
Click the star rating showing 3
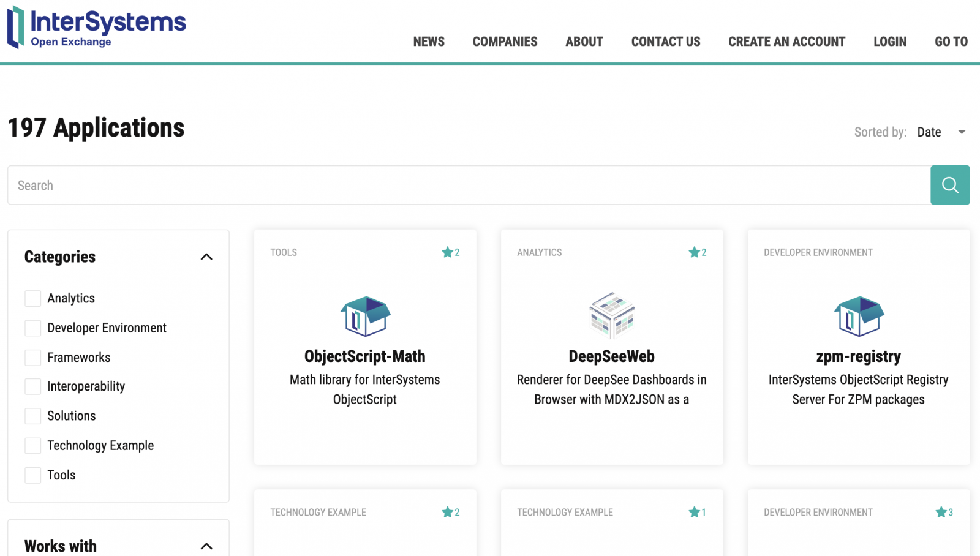[944, 512]
